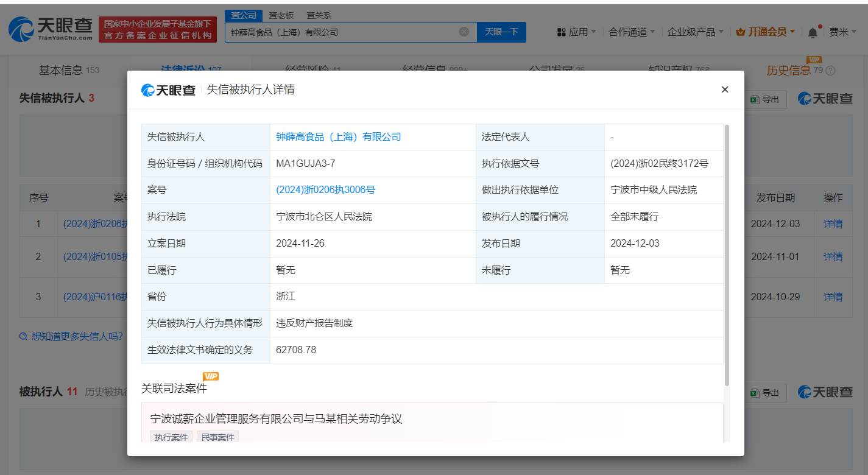Click the crown icon for 开通会员
This screenshot has height=475, width=868.
click(x=741, y=32)
